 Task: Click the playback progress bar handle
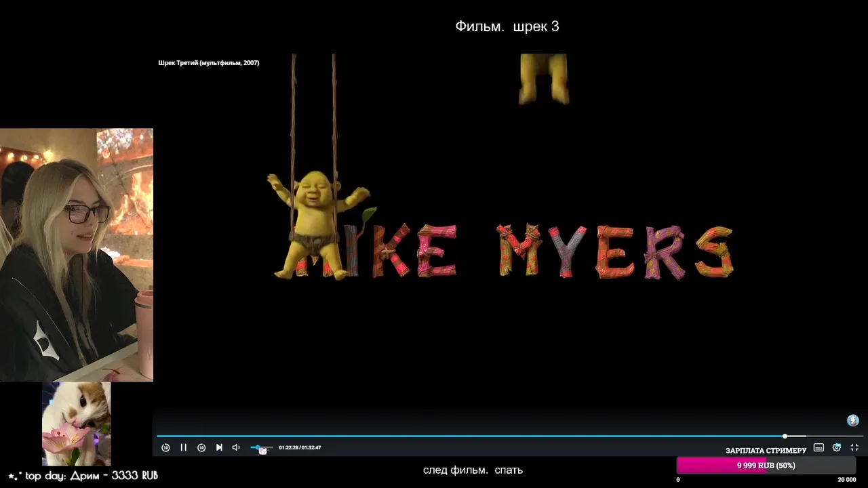pos(785,436)
